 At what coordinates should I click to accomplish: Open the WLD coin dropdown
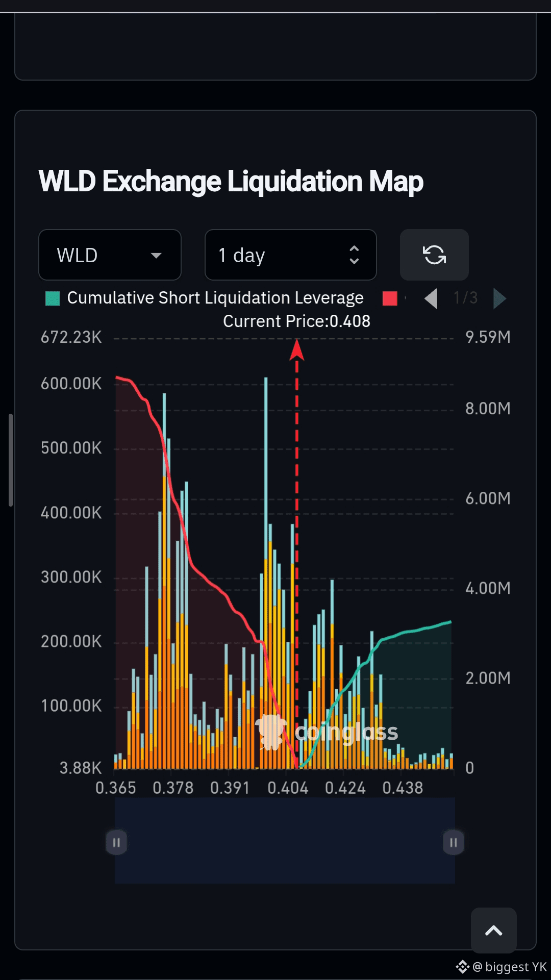110,255
